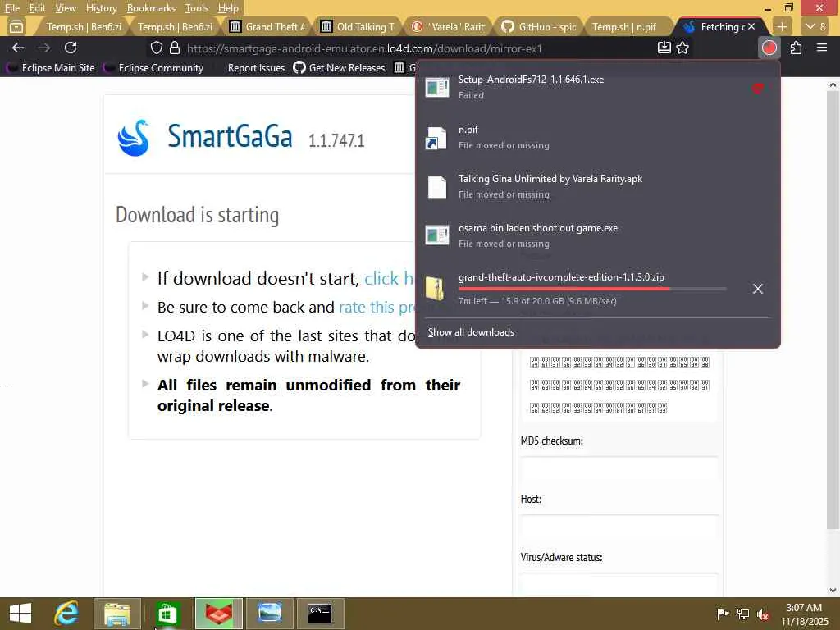Switch to the "Varela" Rarit tab
The height and width of the screenshot is (630, 840).
tap(450, 26)
